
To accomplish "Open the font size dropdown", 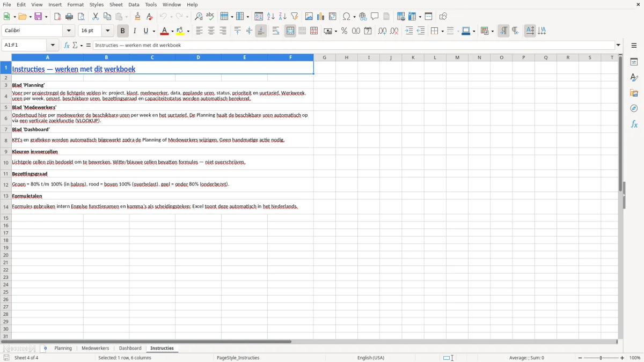I will point(107,31).
